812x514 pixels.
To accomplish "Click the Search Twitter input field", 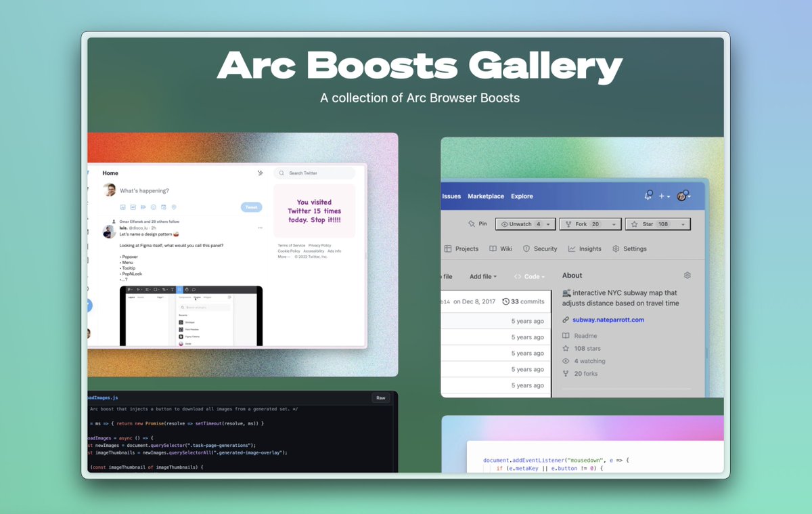I will pos(315,173).
